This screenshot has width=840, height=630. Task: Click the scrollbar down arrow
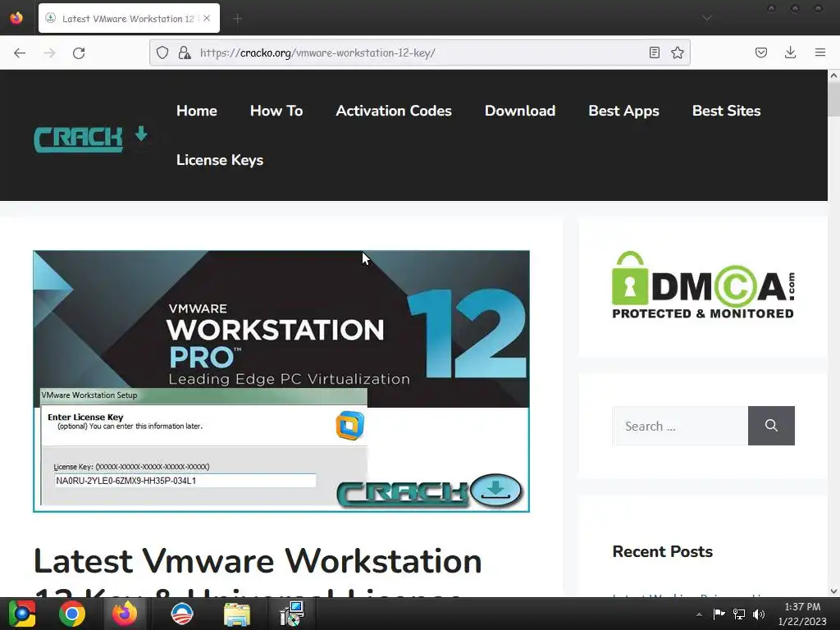pos(833,591)
